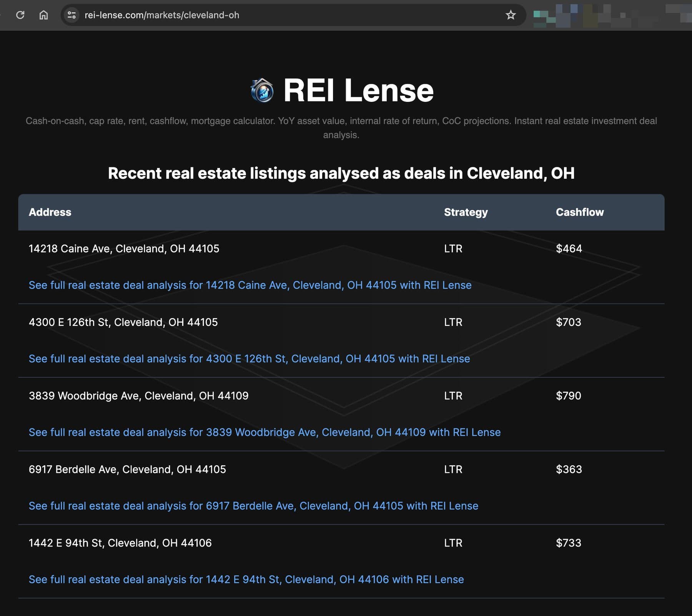The image size is (692, 616).
Task: Reload the page with browser refresh icon
Action: pos(20,15)
